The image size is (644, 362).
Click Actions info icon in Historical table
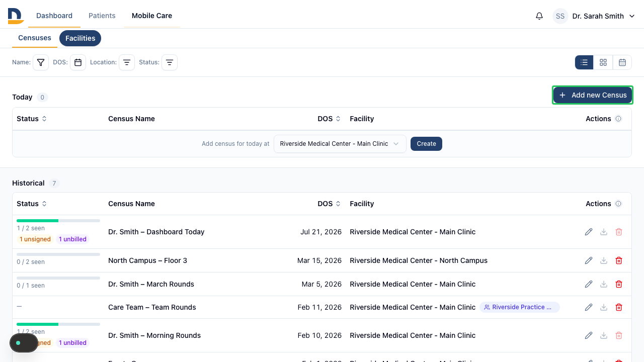(618, 204)
